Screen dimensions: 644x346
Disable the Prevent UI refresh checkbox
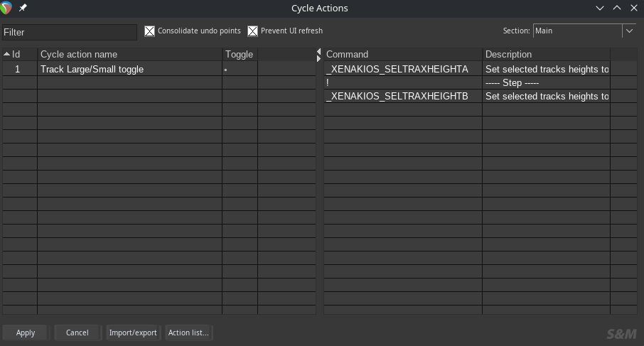coord(252,31)
